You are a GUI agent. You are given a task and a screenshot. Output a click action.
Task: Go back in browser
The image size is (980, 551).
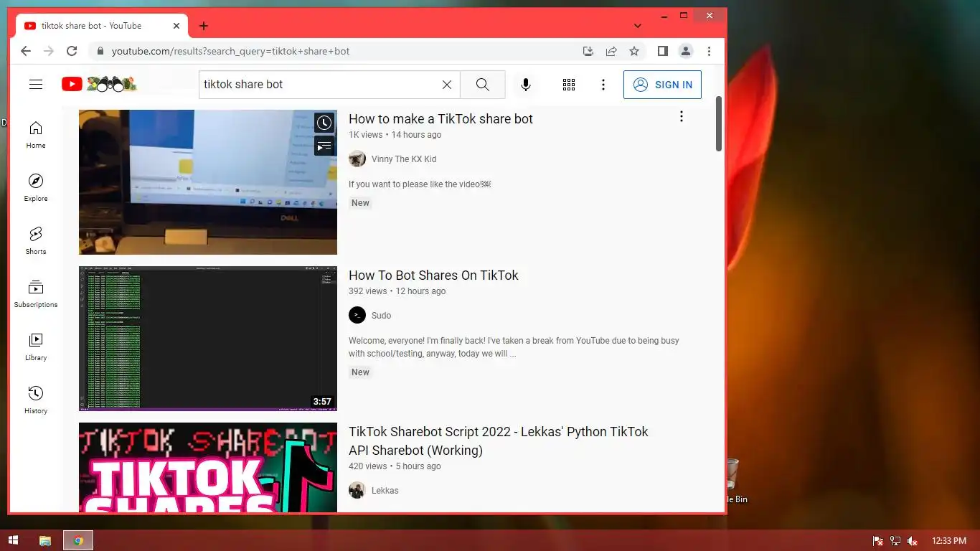coord(26,51)
